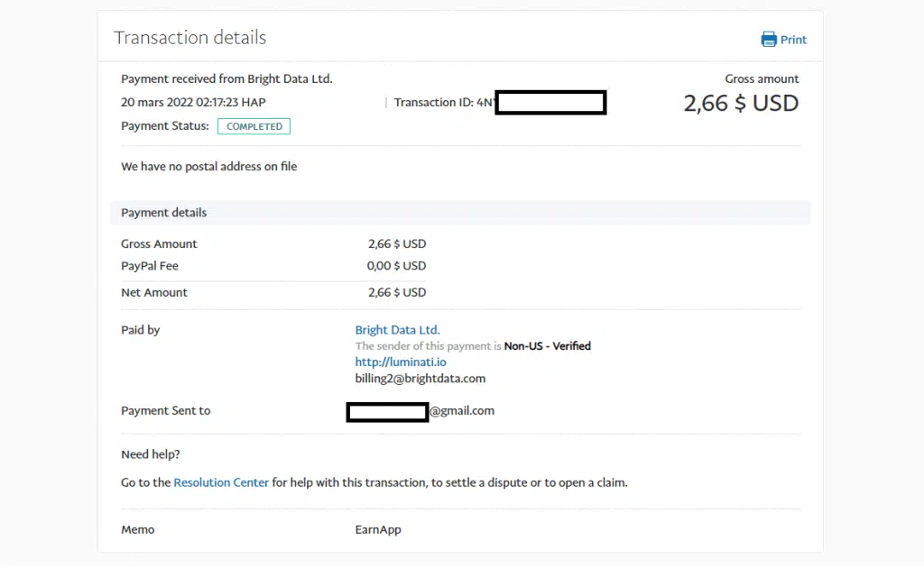Image resolution: width=924 pixels, height=568 pixels.
Task: Click the PayPal Fee value 0,00 $ USD
Action: 397,266
